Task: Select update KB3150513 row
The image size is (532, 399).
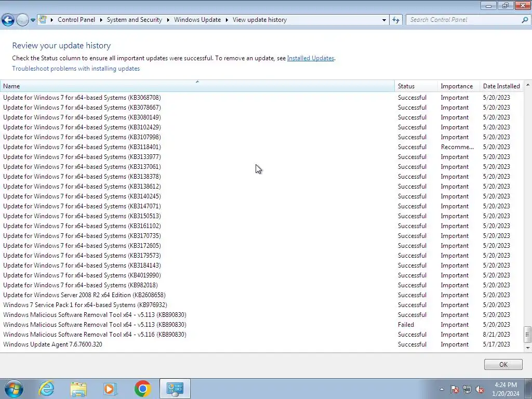Action: pos(262,216)
